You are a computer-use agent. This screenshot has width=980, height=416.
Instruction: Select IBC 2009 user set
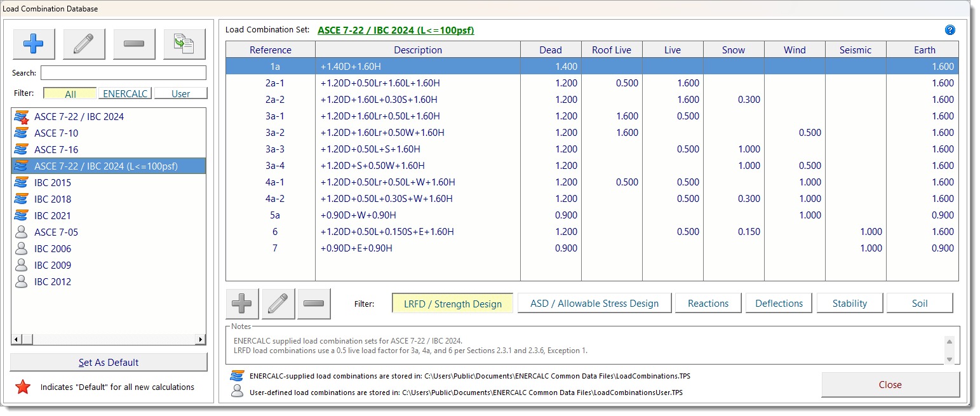pos(109,265)
